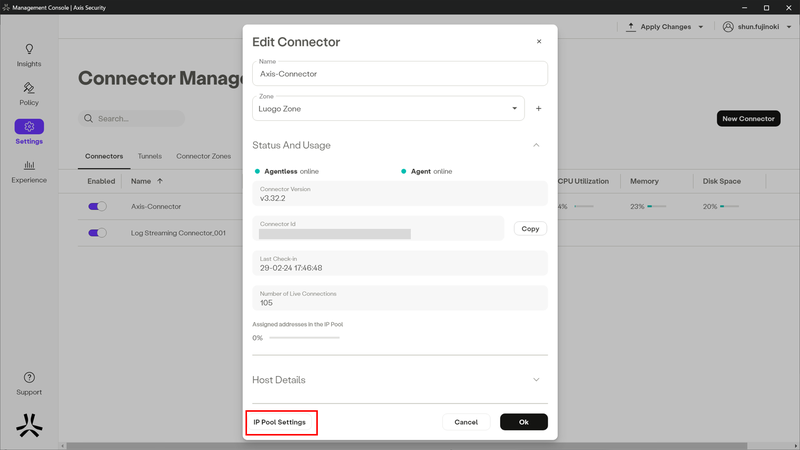Click the horizontal scrollbar at bottom

pos(407,446)
